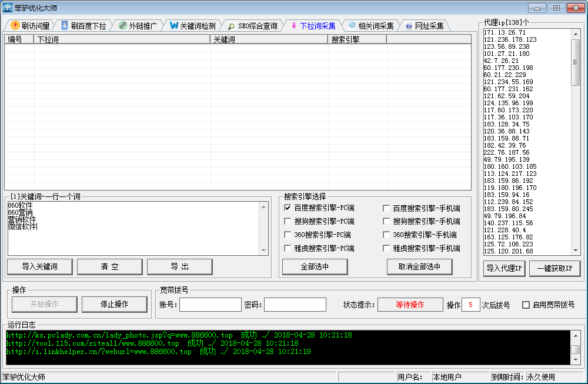Open the 网址采集 tab
The width and height of the screenshot is (588, 384).
click(425, 25)
